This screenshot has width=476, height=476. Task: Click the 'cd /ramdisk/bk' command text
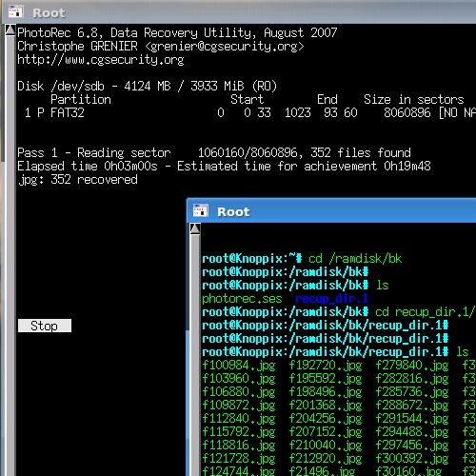(x=355, y=259)
